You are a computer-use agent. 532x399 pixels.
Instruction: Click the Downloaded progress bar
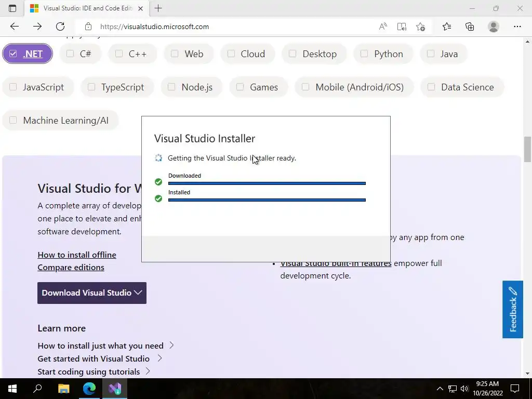(x=267, y=183)
